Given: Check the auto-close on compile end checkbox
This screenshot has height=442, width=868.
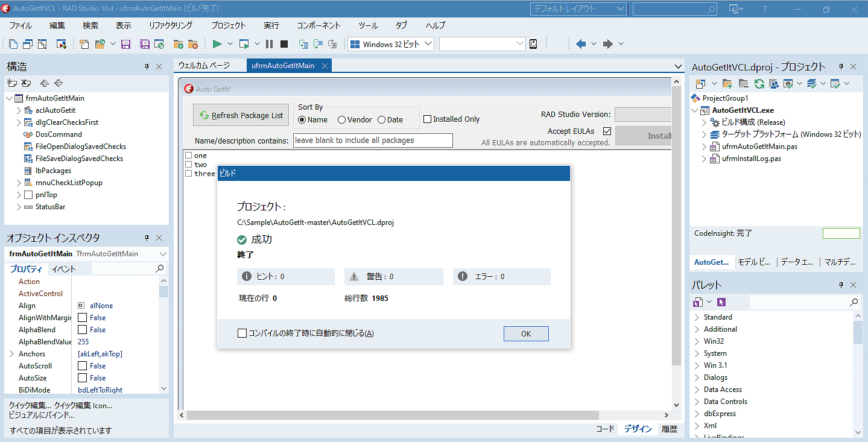Looking at the screenshot, I should (242, 333).
